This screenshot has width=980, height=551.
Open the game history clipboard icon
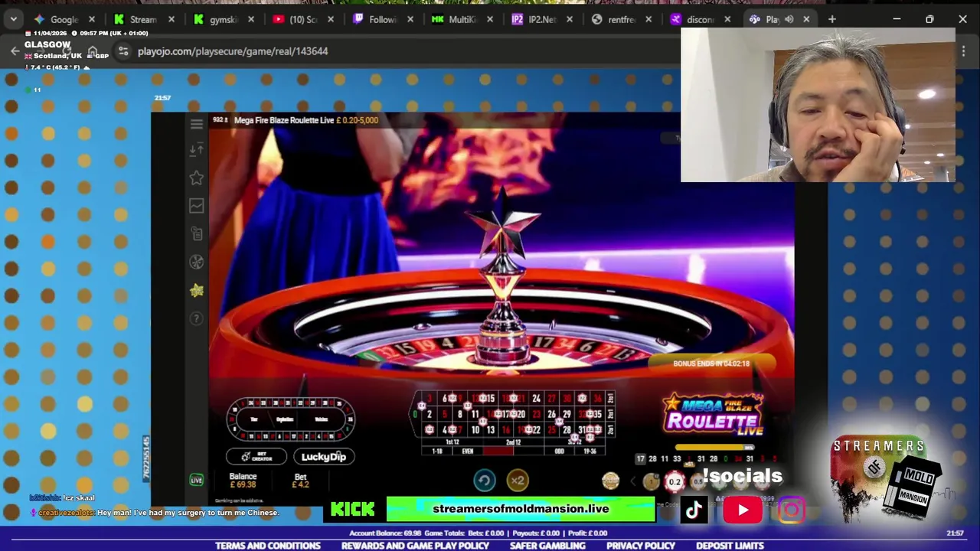point(196,233)
